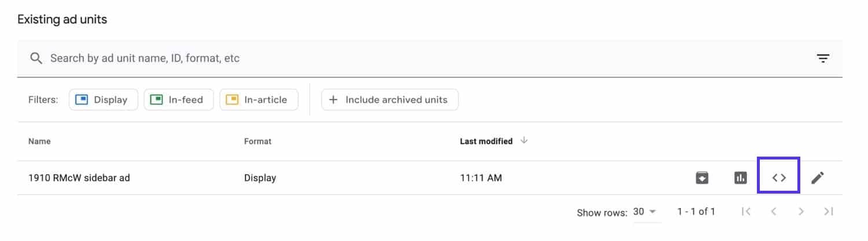Click the get code icon for ad unit
The height and width of the screenshot is (241, 868).
(779, 177)
